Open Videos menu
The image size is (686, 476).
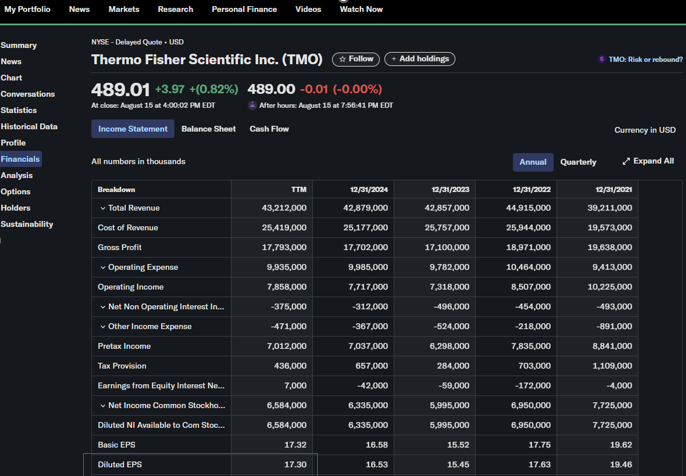308,9
